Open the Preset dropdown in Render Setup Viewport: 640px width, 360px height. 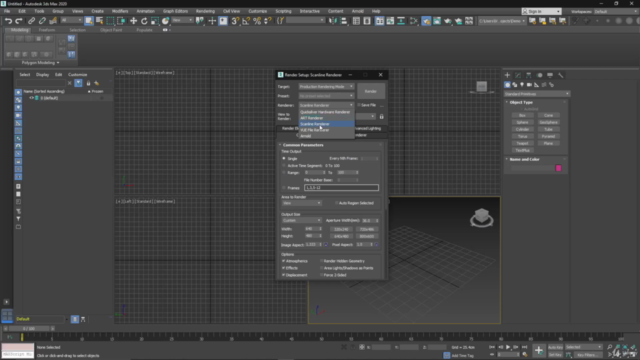point(326,96)
